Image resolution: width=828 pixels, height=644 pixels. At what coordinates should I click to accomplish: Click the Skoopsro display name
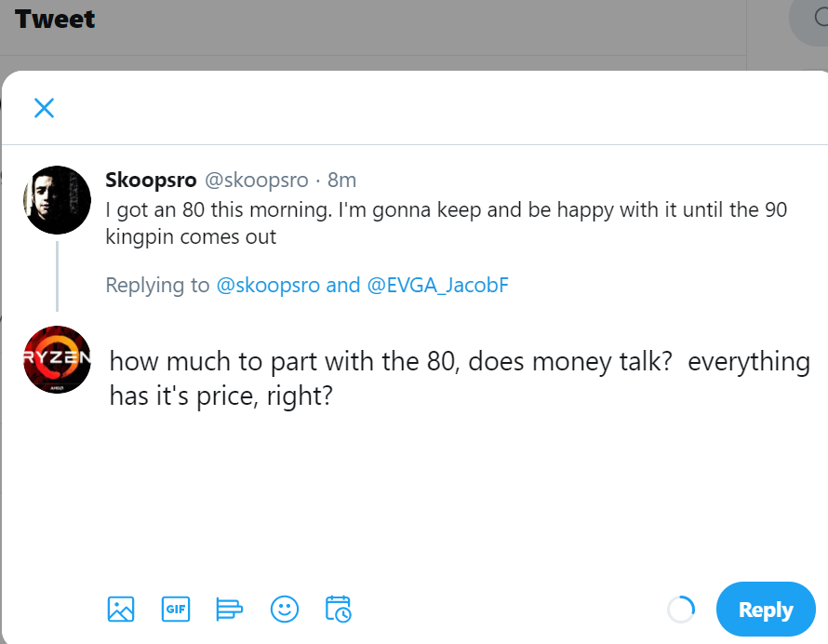coord(151,180)
